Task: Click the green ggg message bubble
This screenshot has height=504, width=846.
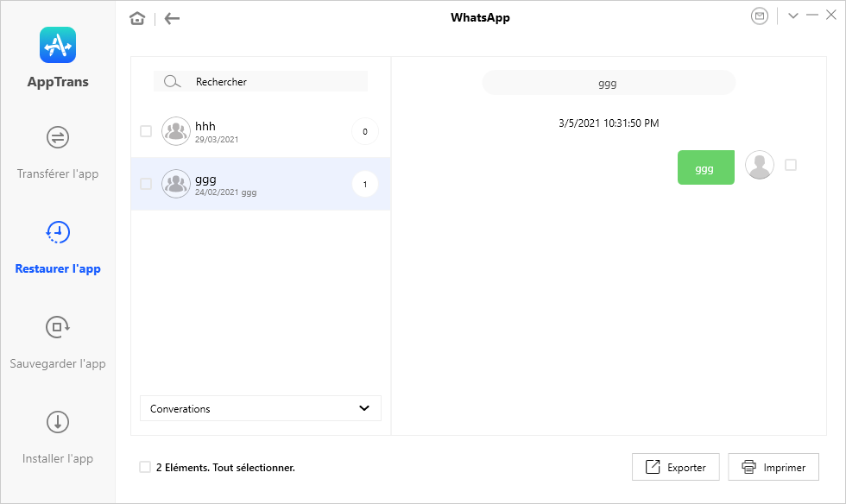Action: click(706, 167)
